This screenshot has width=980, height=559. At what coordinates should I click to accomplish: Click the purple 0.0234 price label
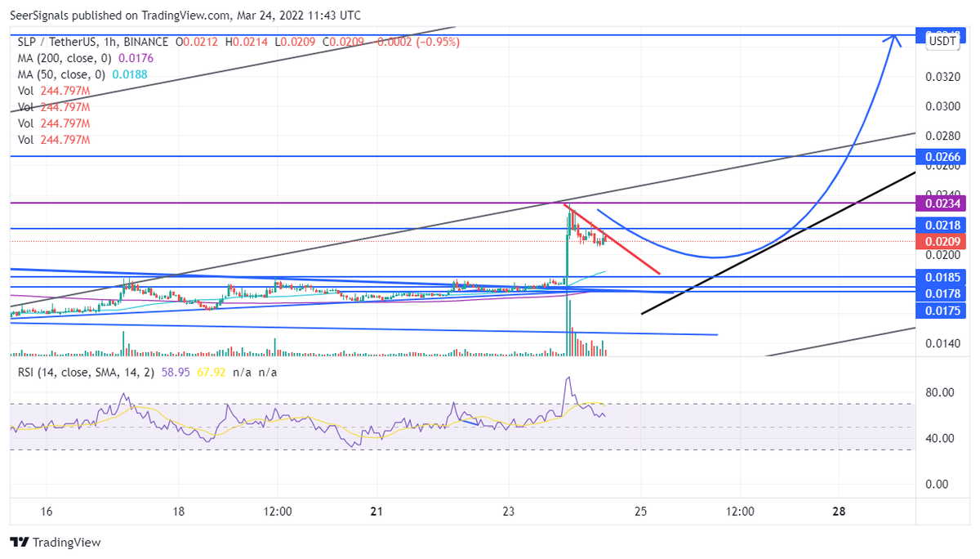coord(943,203)
